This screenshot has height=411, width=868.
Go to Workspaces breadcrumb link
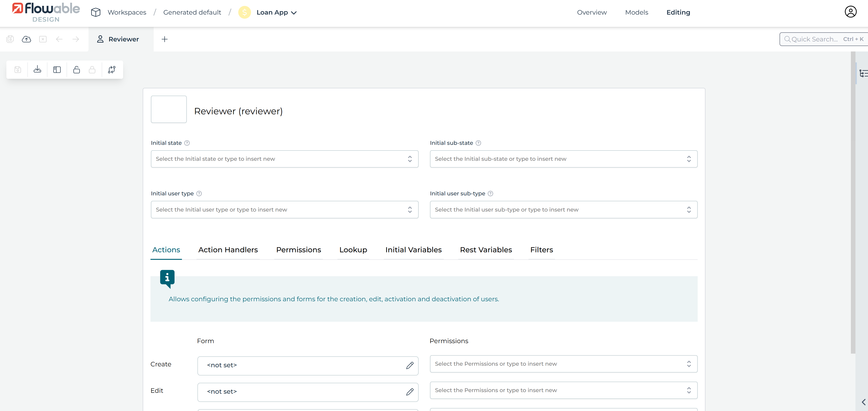pos(127,13)
